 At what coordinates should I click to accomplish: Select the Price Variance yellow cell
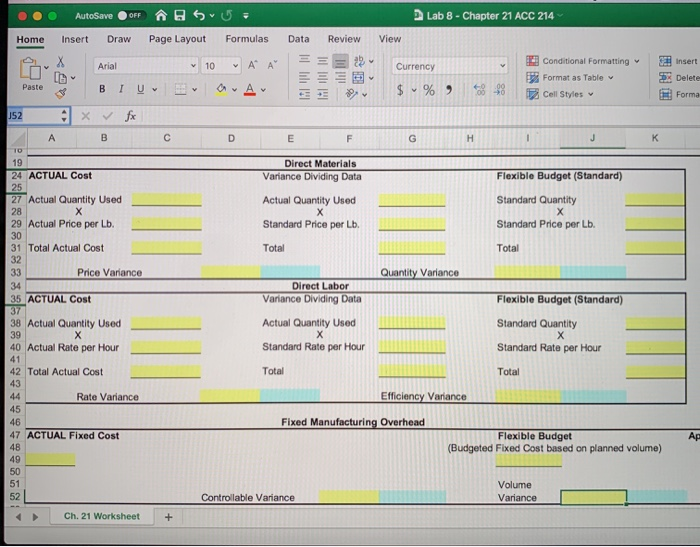click(x=230, y=272)
